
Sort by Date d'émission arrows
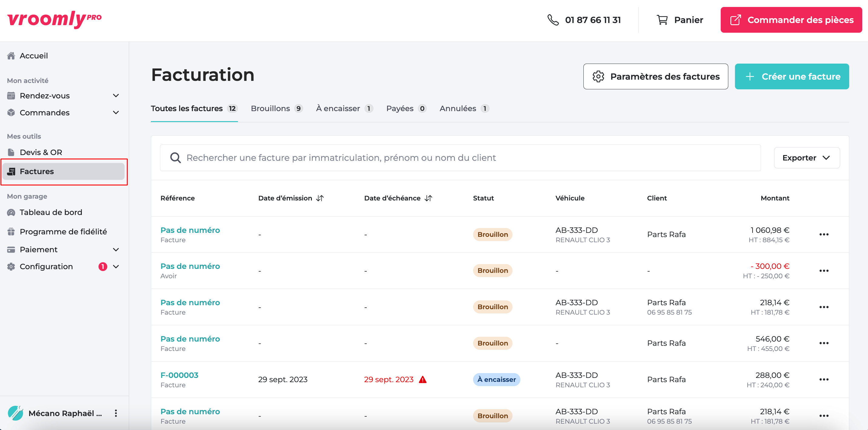coord(320,198)
